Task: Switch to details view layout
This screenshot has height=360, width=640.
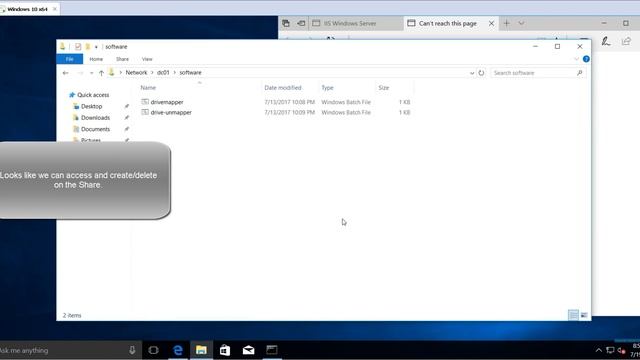Action: pyautogui.click(x=573, y=315)
